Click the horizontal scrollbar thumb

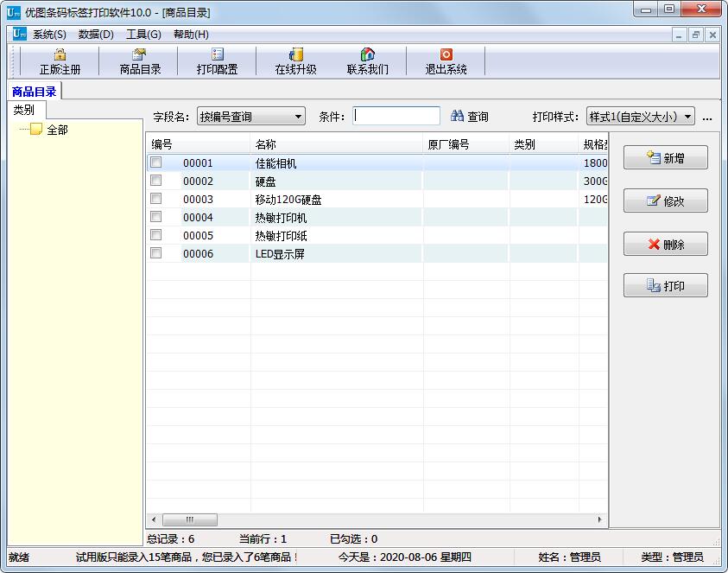[x=190, y=519]
